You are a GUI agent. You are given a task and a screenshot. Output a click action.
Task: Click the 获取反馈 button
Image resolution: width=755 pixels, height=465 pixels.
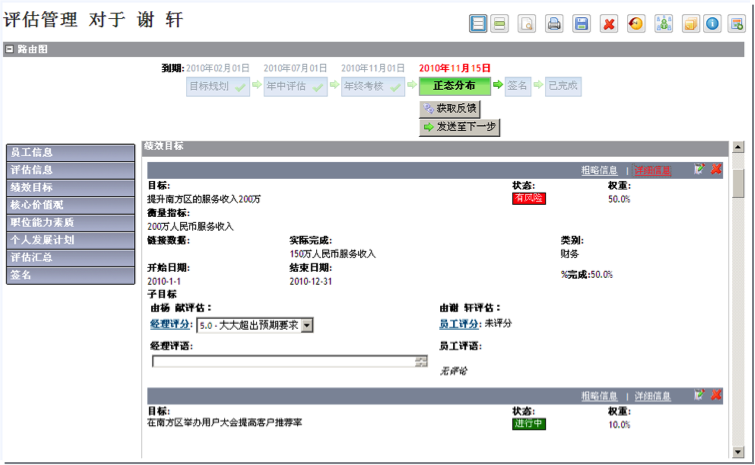(451, 108)
